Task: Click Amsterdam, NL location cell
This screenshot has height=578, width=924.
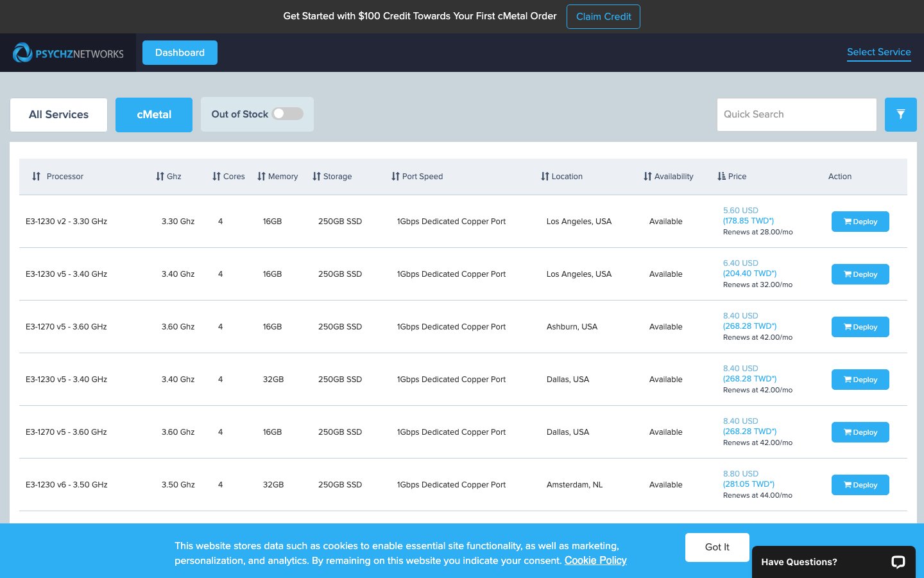Action: [x=574, y=485]
